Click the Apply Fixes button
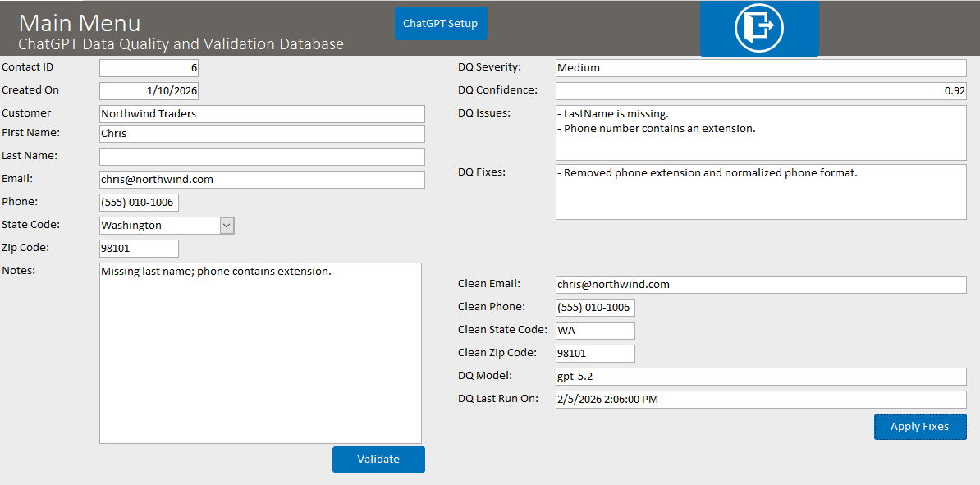 919,427
